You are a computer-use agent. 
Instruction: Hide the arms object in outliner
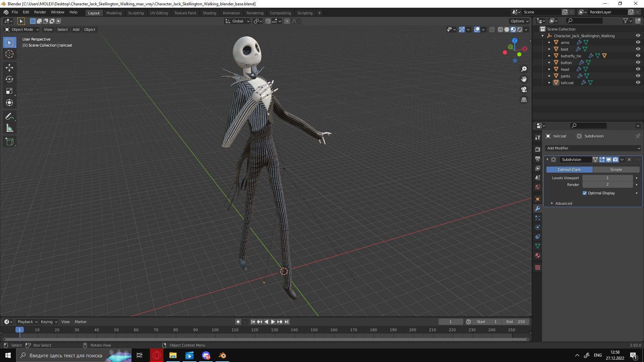638,42
